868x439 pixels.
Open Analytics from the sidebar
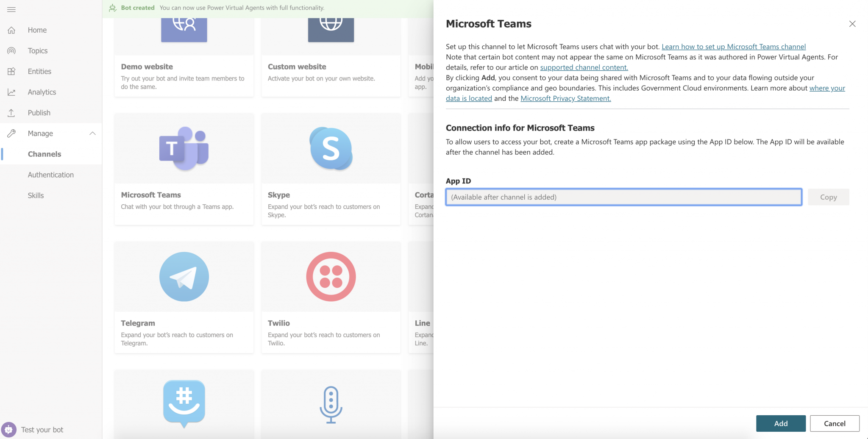[x=41, y=92]
